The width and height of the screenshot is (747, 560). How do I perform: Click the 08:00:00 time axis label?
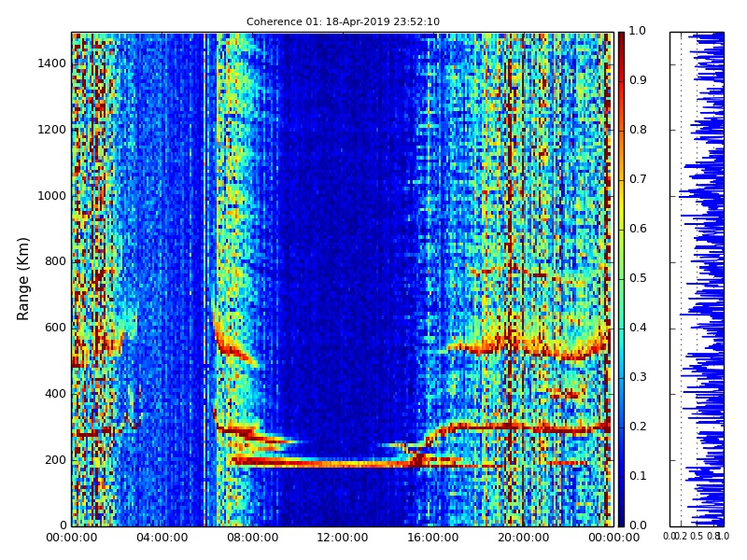[x=252, y=538]
